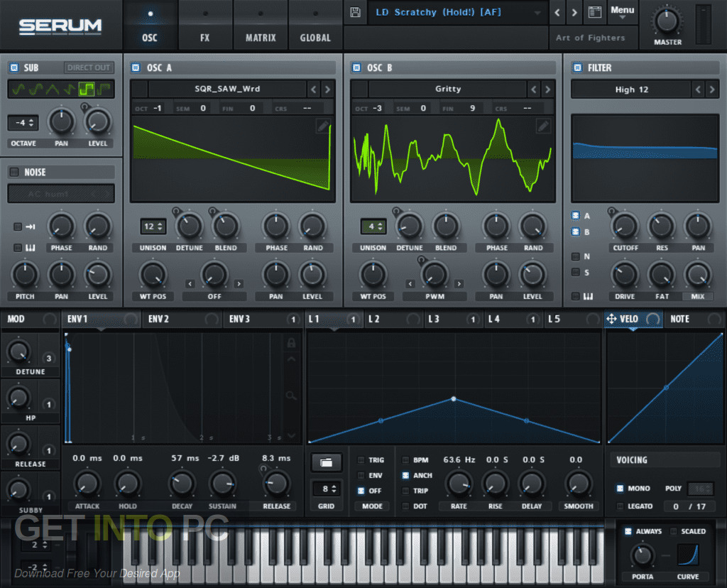Select previous OSC A warp mode arrow
The image size is (727, 588).
coord(190,283)
